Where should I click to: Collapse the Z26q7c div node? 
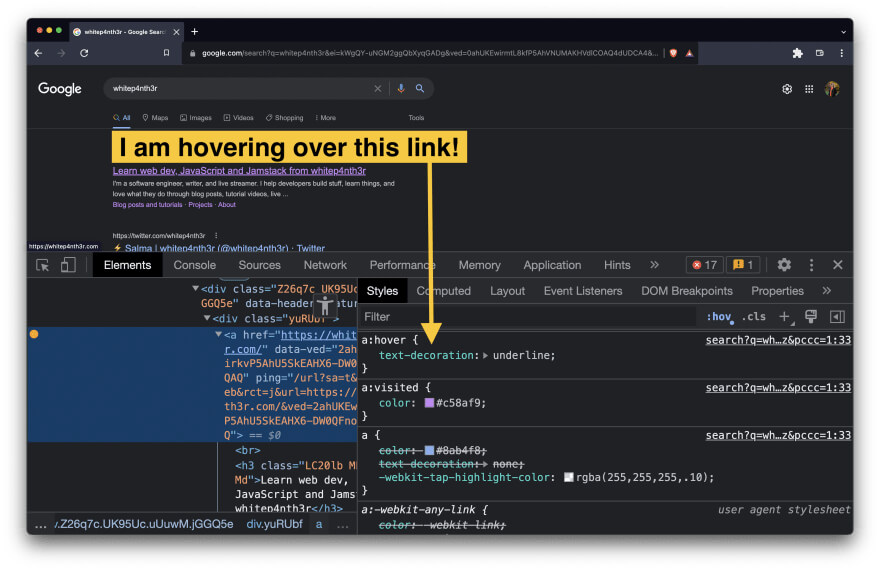tap(195, 288)
